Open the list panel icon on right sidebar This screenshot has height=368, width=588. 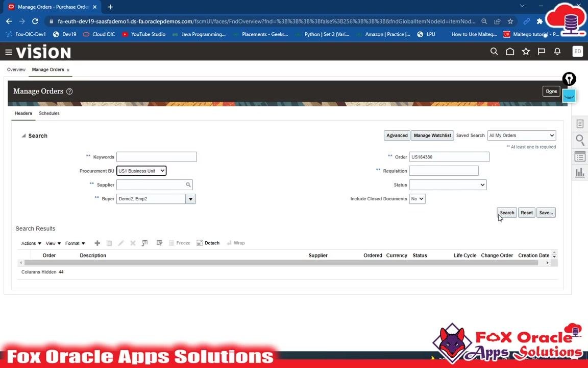(x=580, y=156)
